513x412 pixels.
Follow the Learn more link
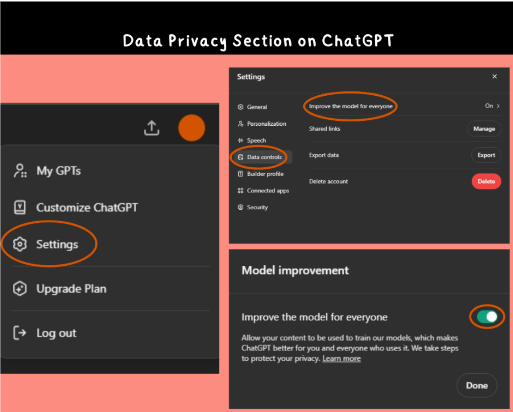(x=342, y=359)
